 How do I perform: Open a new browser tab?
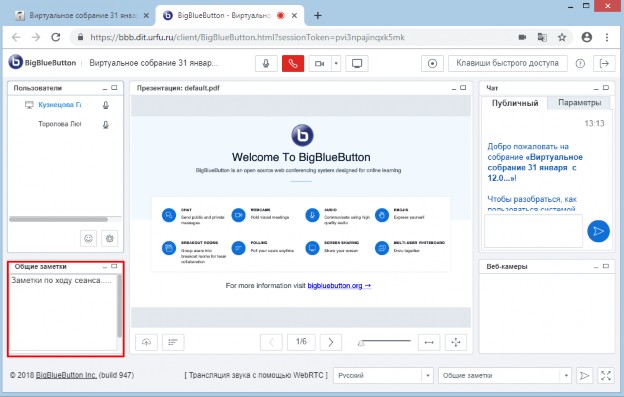318,16
